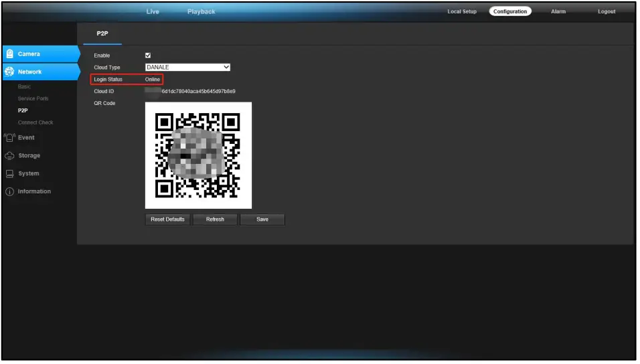Open the Live view tab

[153, 11]
